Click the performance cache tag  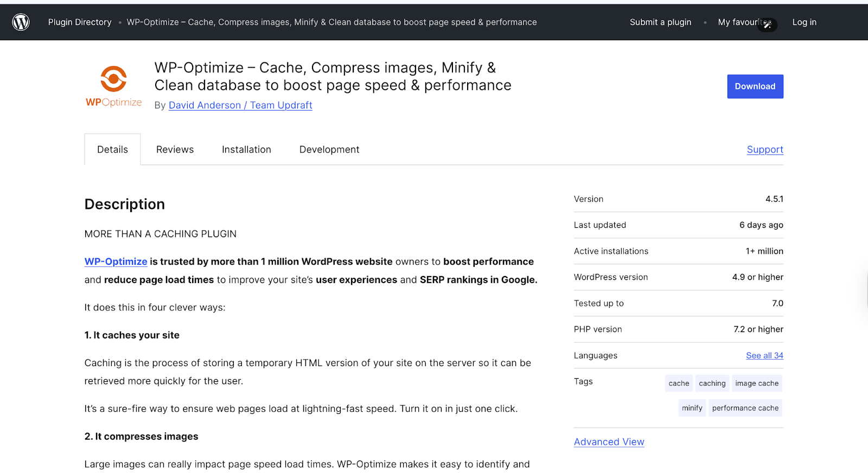pyautogui.click(x=745, y=408)
